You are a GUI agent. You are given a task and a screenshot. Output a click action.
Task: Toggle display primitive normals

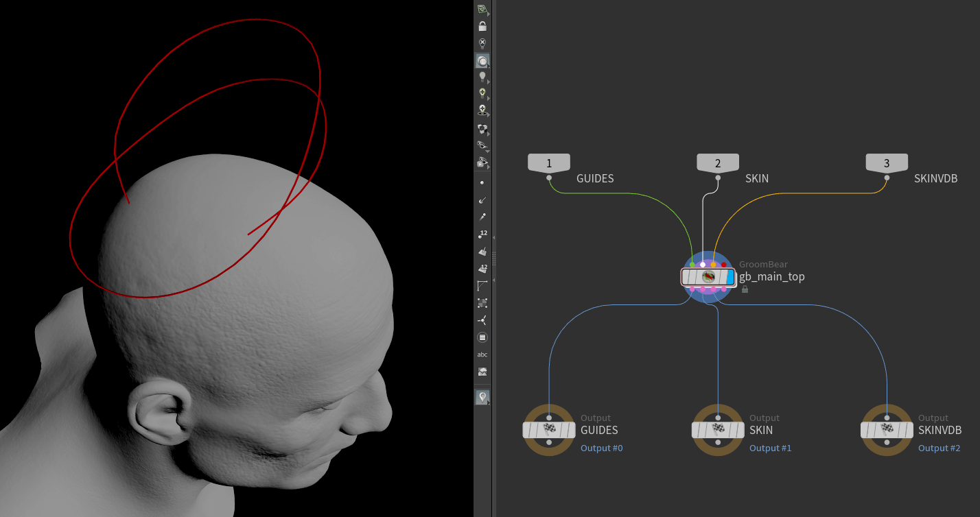pyautogui.click(x=482, y=252)
